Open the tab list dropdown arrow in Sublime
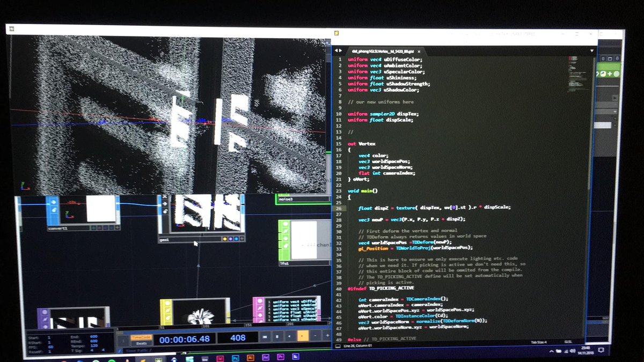644x362 pixels. [593, 50]
